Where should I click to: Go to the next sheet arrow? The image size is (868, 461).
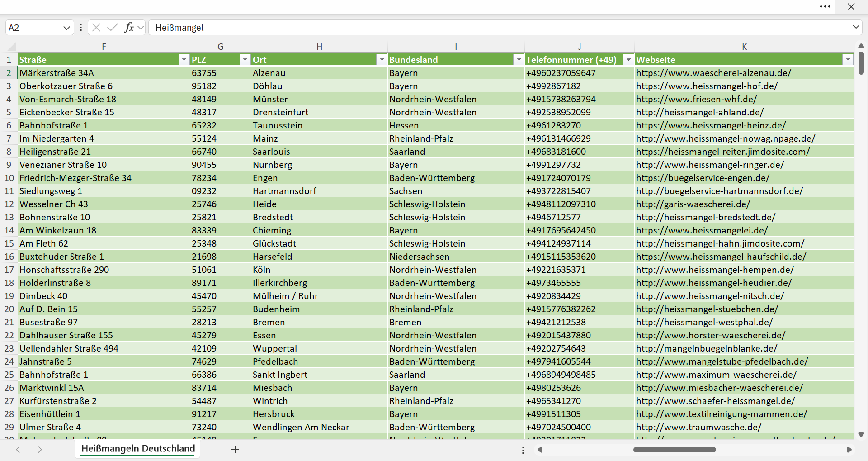point(40,449)
